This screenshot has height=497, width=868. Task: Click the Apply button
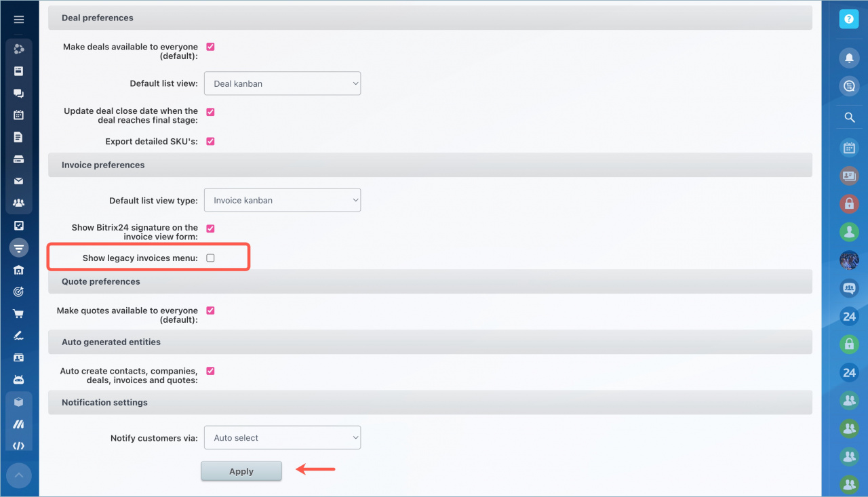[x=241, y=471]
